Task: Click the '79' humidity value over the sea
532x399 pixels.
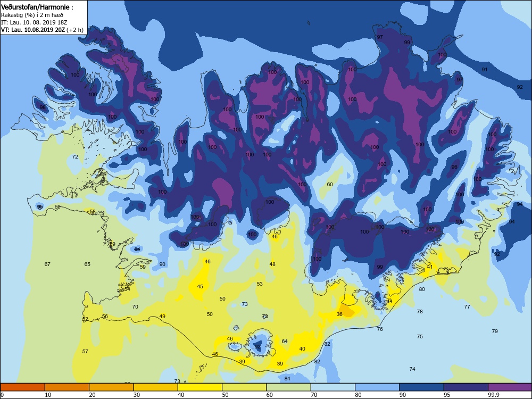Action: click(495, 331)
